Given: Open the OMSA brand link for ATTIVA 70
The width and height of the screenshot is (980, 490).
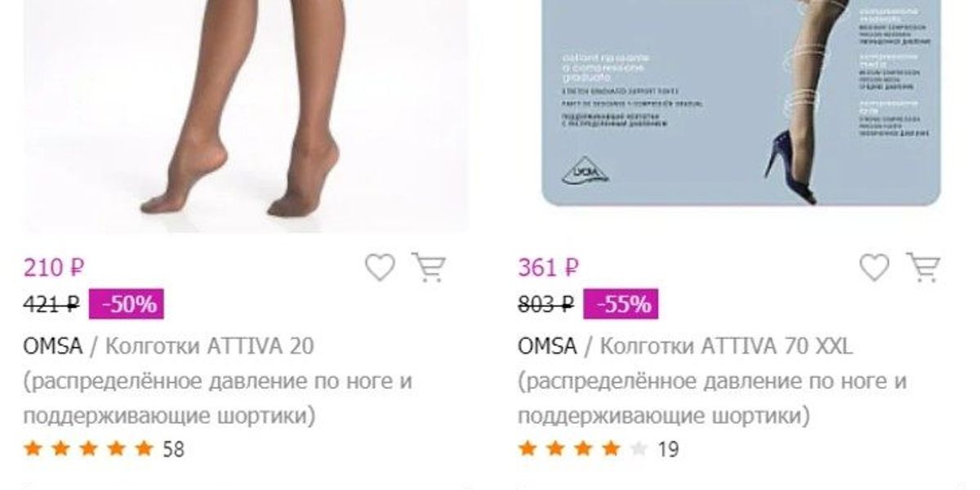Looking at the screenshot, I should tap(548, 346).
